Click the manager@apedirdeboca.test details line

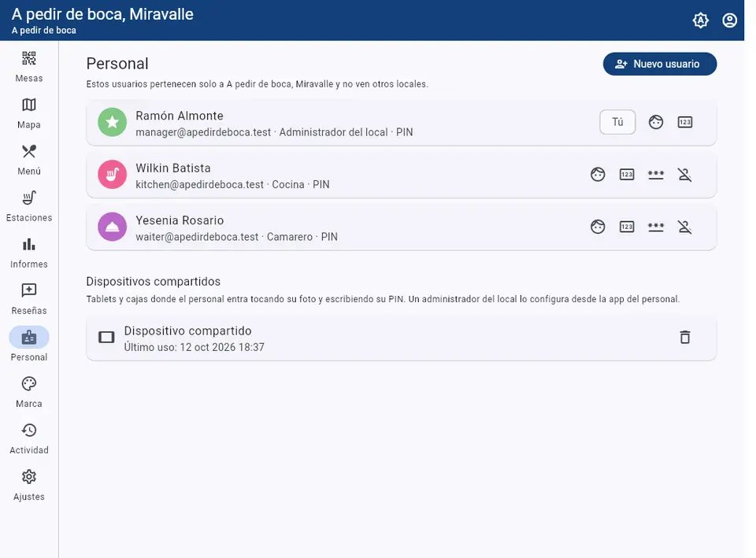[x=274, y=132]
